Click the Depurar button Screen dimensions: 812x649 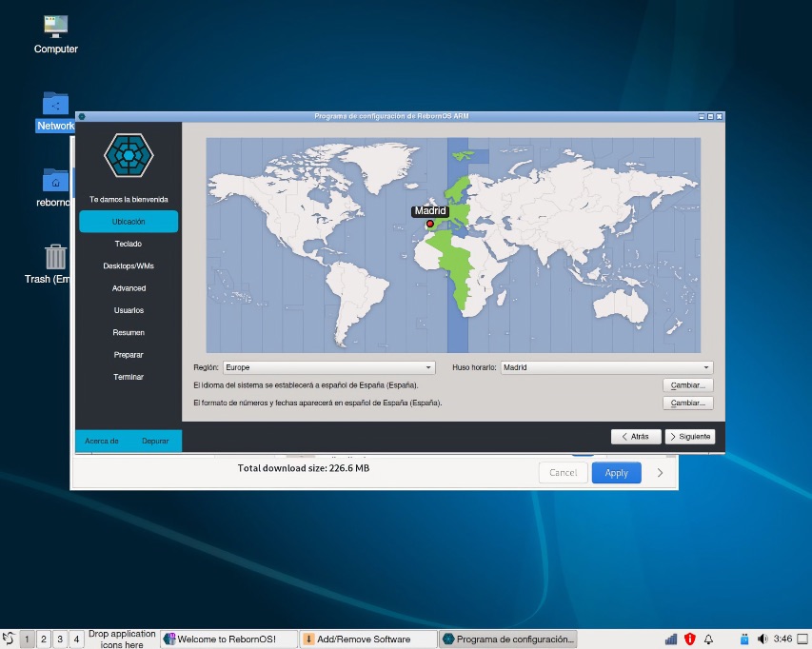click(155, 441)
